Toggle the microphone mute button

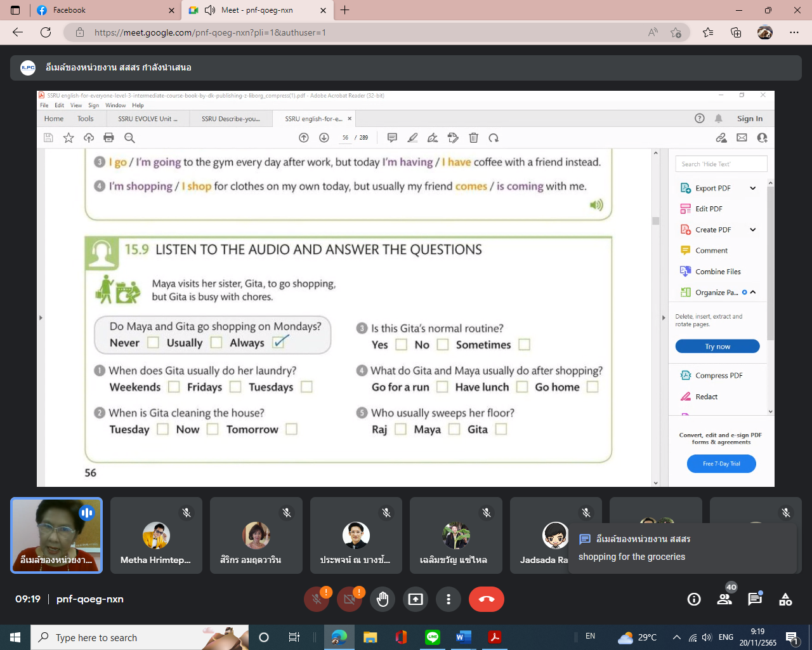coord(317,599)
